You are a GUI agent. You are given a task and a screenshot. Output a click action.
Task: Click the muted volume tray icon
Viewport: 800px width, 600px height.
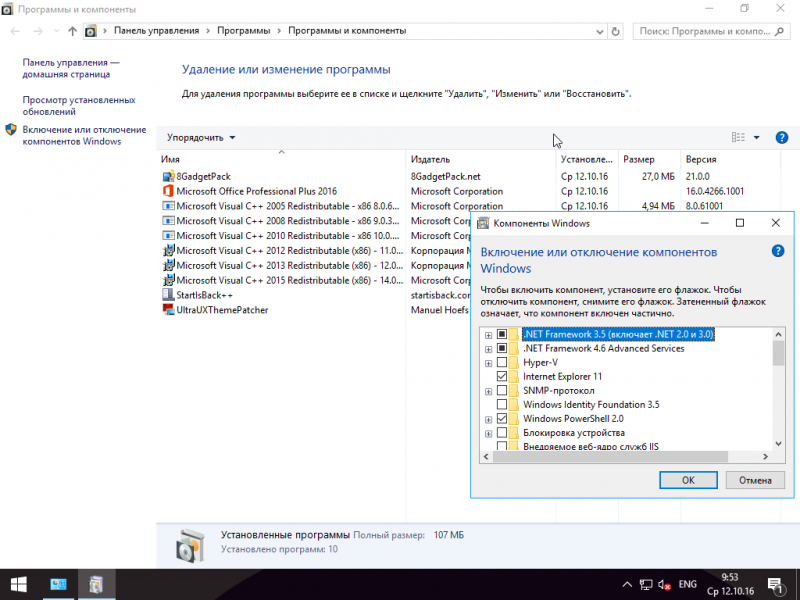664,585
